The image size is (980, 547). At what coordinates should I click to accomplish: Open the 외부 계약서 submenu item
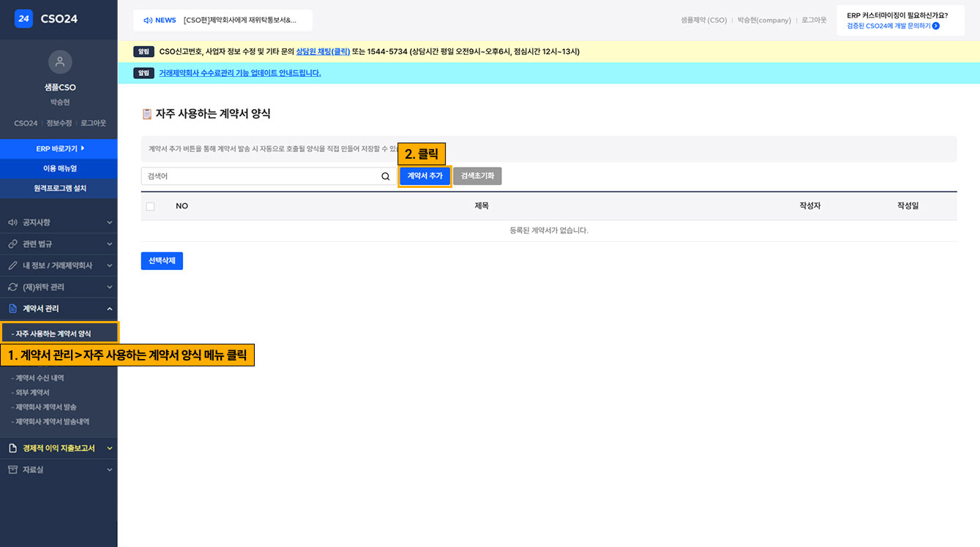coord(33,393)
